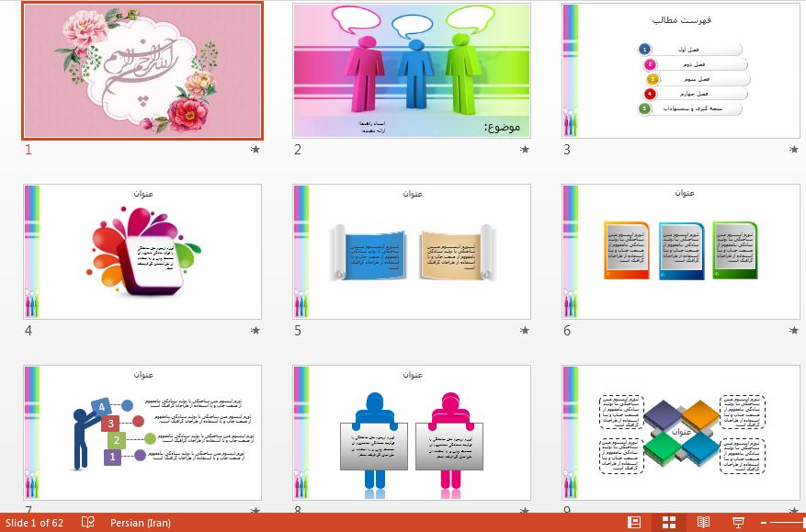Click the Slide Sorter view icon

tap(669, 522)
